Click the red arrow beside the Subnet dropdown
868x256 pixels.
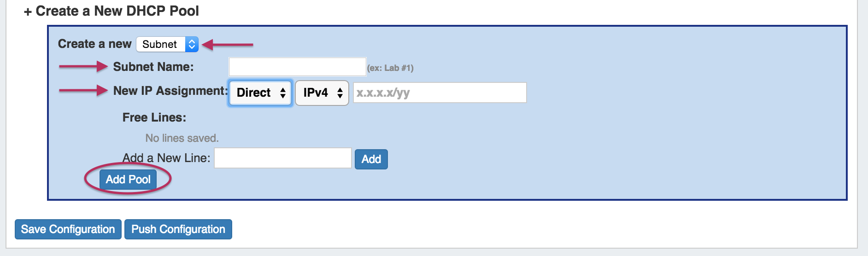tap(228, 45)
